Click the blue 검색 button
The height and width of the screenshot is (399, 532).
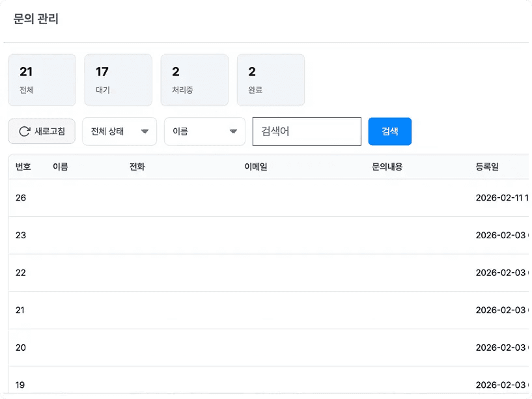click(390, 131)
